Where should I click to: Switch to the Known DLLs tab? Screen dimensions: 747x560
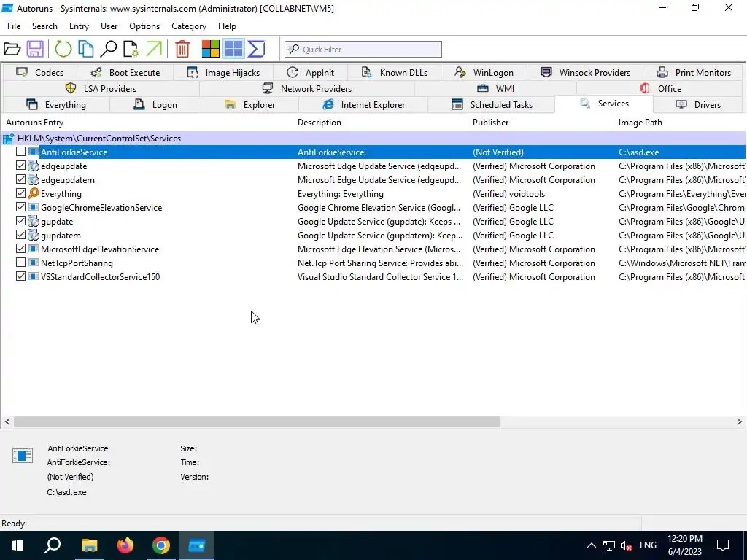point(395,73)
